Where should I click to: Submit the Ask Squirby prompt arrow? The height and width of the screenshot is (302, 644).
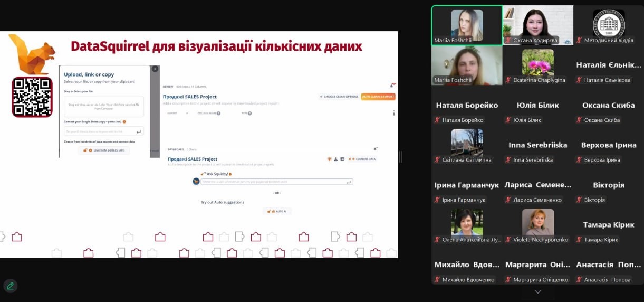[349, 182]
